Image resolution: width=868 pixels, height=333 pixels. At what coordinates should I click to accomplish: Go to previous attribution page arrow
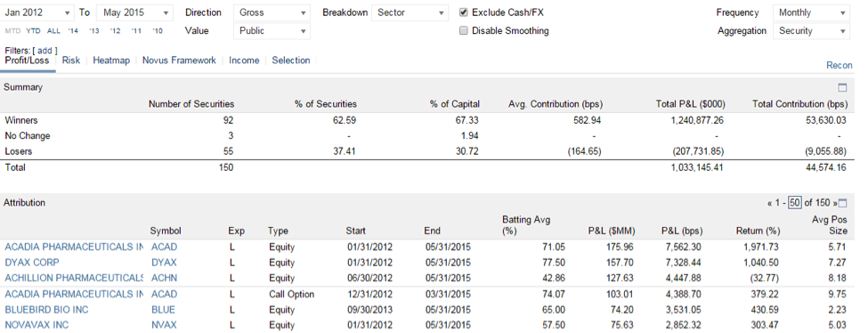769,203
